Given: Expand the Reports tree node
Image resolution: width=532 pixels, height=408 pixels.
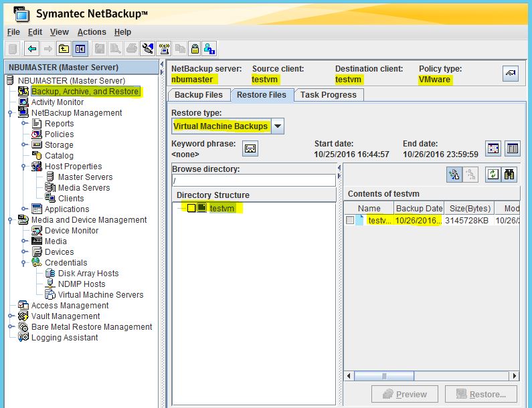Looking at the screenshot, I should pyautogui.click(x=23, y=124).
